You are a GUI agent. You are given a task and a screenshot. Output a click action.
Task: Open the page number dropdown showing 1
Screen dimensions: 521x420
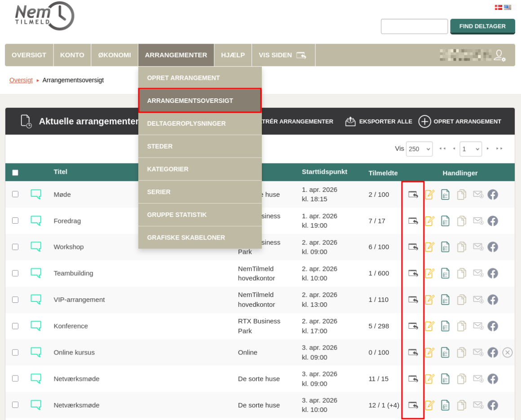[x=470, y=149]
